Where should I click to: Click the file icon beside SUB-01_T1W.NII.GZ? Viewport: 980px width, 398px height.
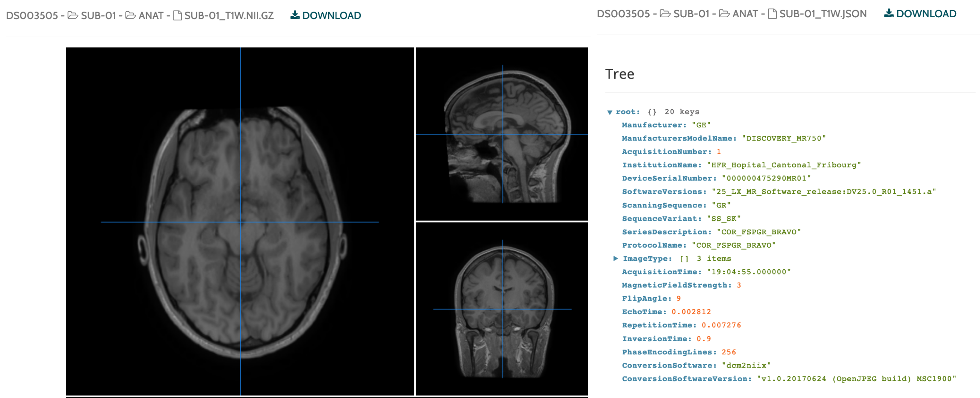coord(177,15)
